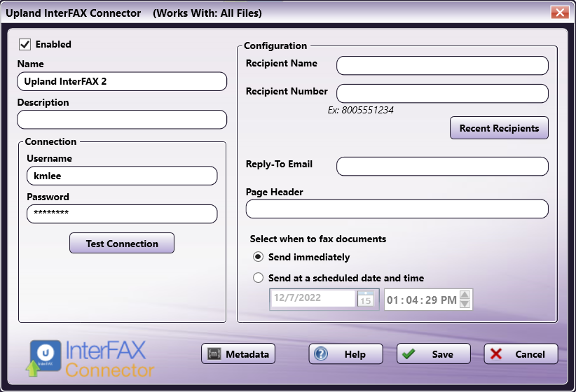This screenshot has width=576, height=392.
Task: Save the connector settings
Action: pos(434,353)
